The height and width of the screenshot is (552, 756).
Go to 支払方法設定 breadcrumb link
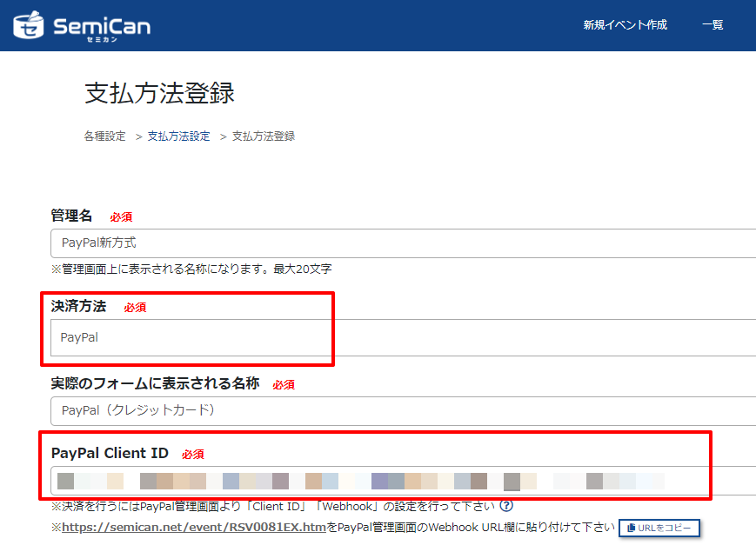point(179,136)
